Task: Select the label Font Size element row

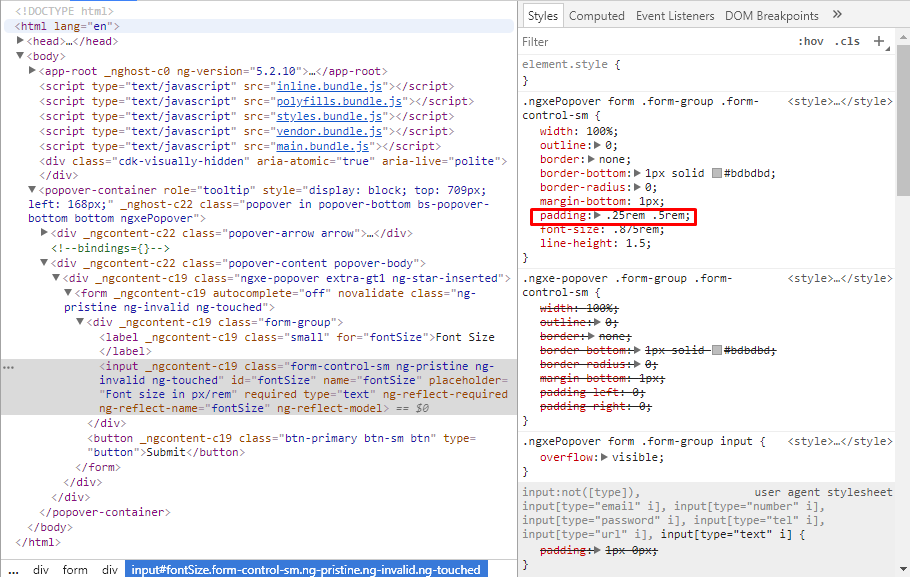Action: (x=297, y=344)
